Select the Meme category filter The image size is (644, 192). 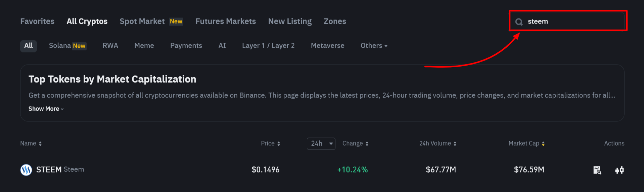click(144, 46)
